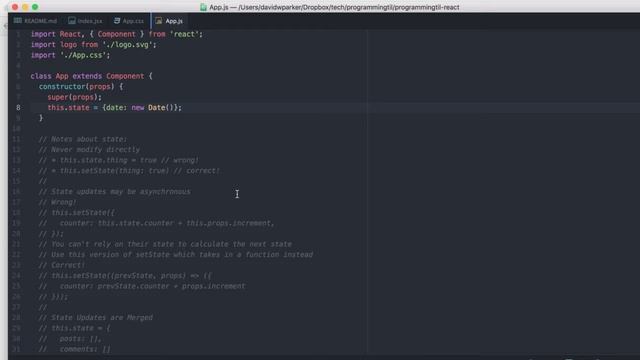Image resolution: width=640 pixels, height=360 pixels.
Task: Click the "// Correct!" comment line
Action: point(62,265)
